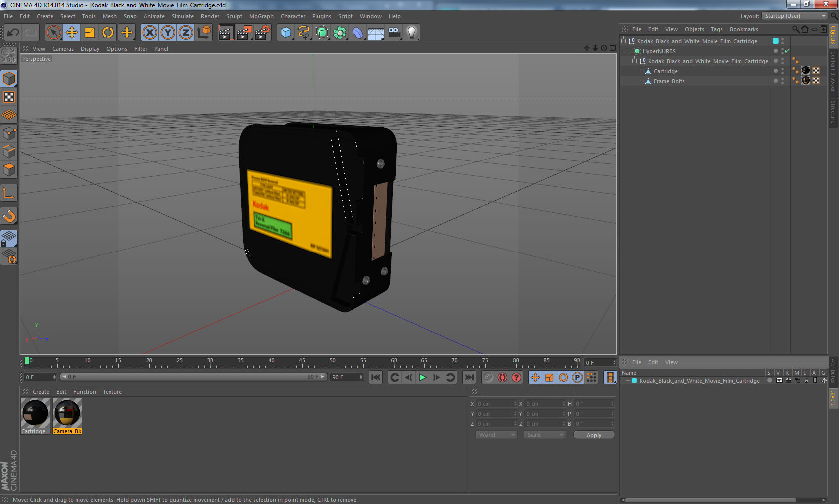This screenshot has width=839, height=504.
Task: Switch to Model mode in left palette
Action: pyautogui.click(x=9, y=79)
